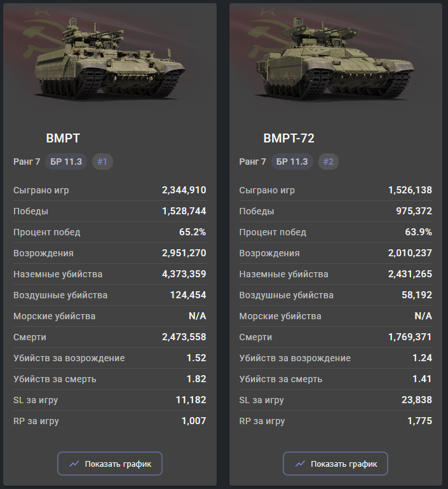Image resolution: width=448 pixels, height=489 pixels.
Task: Select the 23,838 SL per game value
Action: click(414, 400)
